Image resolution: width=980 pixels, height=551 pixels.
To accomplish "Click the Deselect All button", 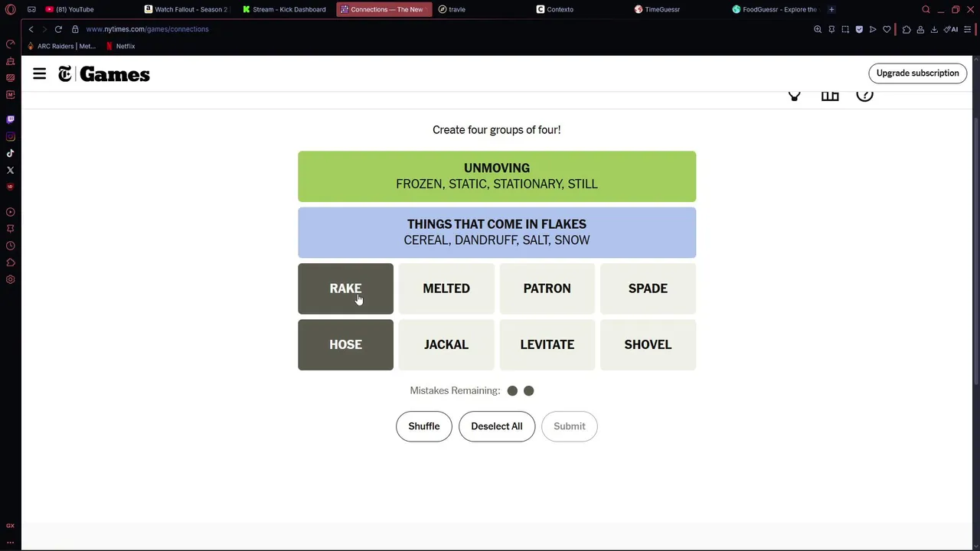I will 497,426.
